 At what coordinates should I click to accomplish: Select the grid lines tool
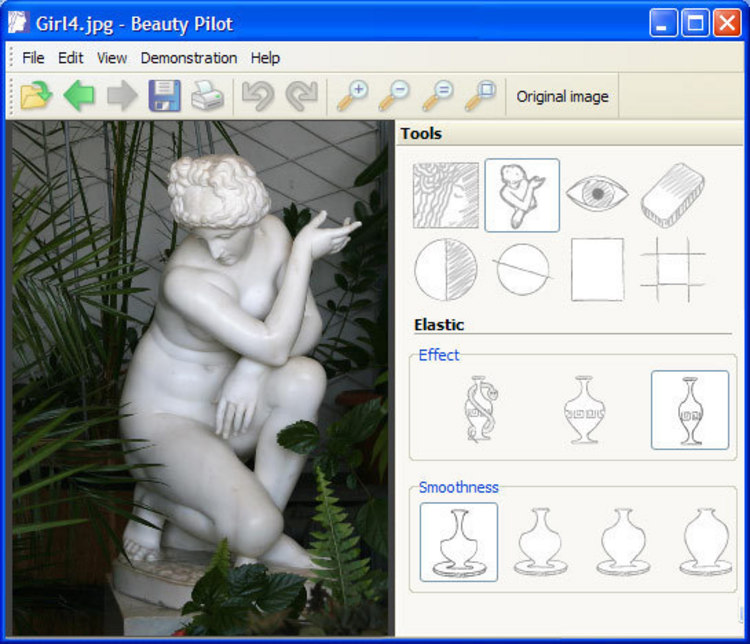pyautogui.click(x=672, y=269)
